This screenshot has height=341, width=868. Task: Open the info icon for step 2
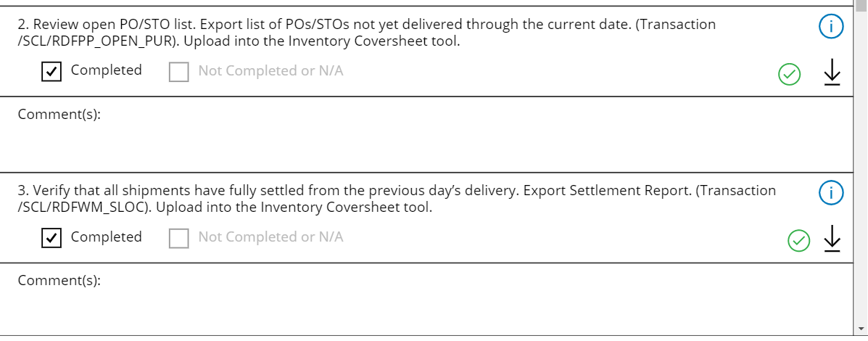pos(831,27)
